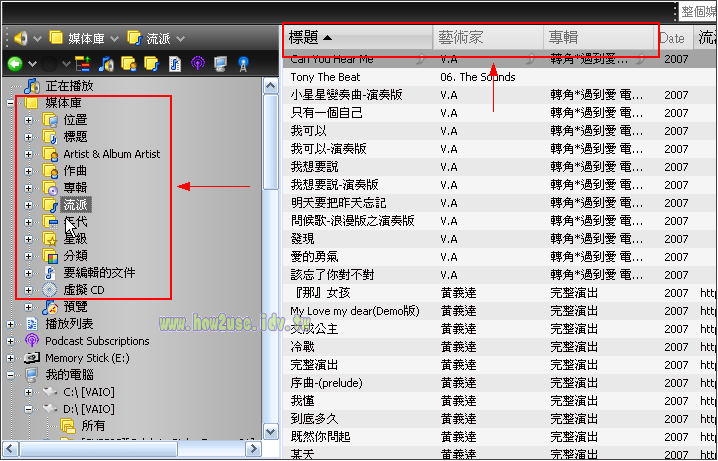Select the track Tony The Beat
The height and width of the screenshot is (461, 718).
point(326,77)
